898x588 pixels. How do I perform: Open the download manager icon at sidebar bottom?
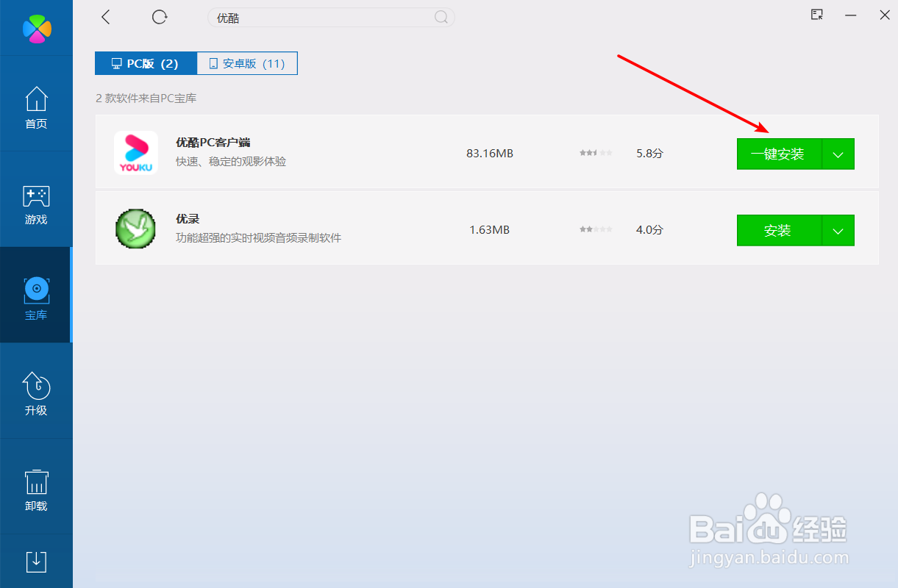pyautogui.click(x=36, y=561)
